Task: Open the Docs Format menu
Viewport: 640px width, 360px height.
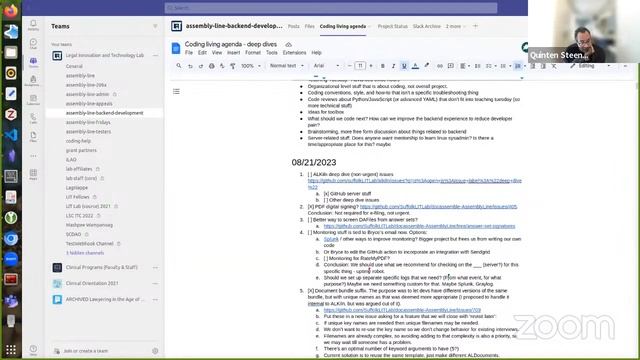Action: pyautogui.click(x=253, y=53)
